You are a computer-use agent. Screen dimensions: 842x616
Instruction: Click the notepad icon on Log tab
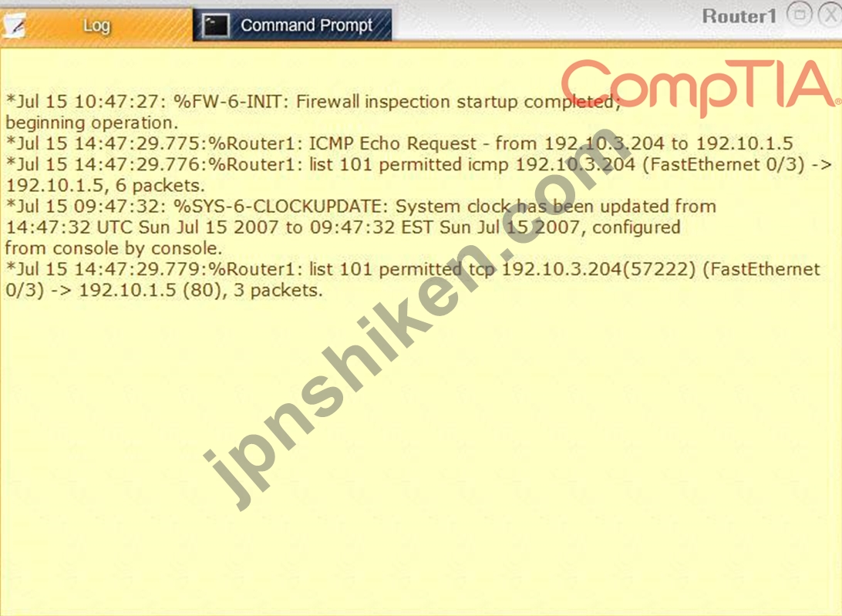click(x=15, y=25)
